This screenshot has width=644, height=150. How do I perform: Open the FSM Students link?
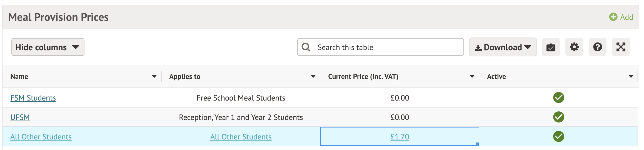pyautogui.click(x=33, y=98)
